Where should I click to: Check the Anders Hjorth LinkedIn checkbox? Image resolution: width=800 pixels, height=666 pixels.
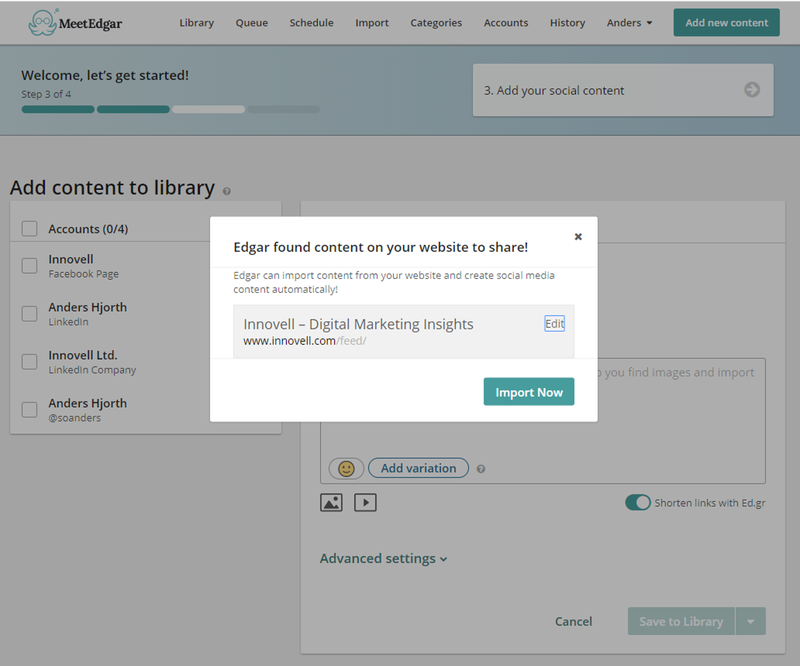click(30, 314)
